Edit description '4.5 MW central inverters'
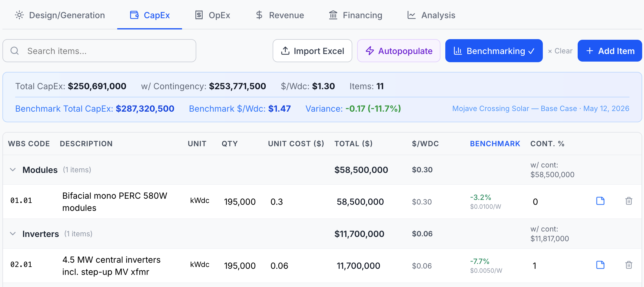Screen dimensions: 644x287 pos(111,266)
